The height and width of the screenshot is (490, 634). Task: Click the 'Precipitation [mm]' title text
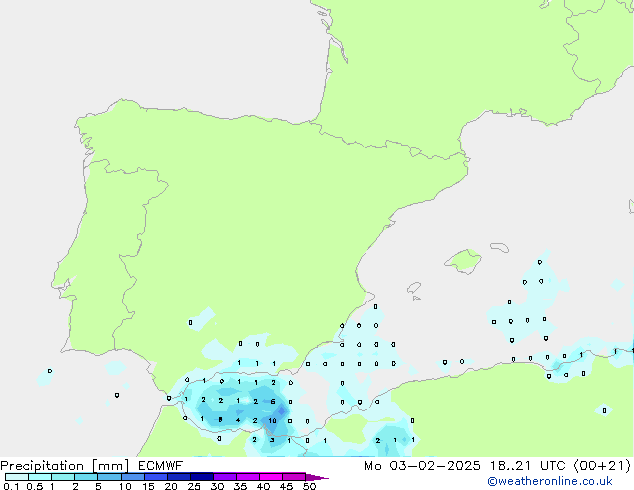[x=64, y=466]
